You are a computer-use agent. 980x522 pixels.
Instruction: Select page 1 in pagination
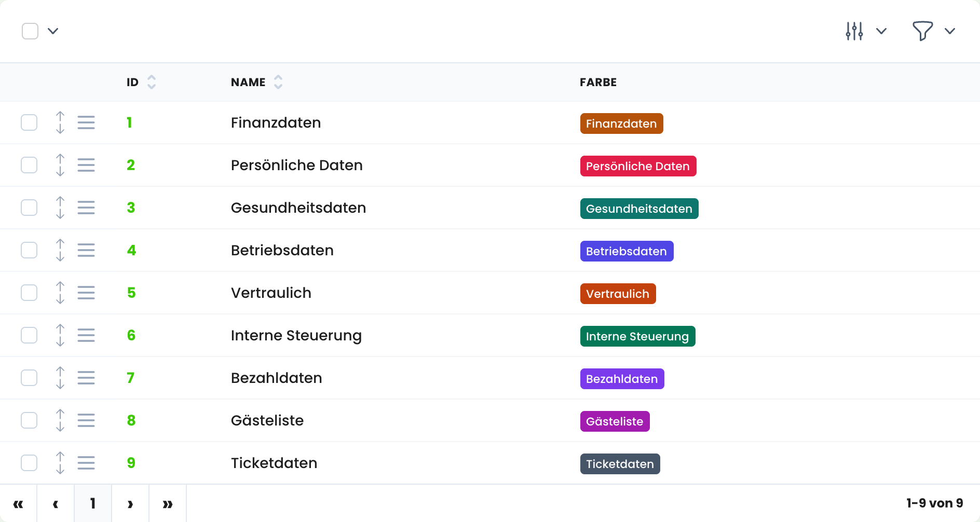[93, 503]
